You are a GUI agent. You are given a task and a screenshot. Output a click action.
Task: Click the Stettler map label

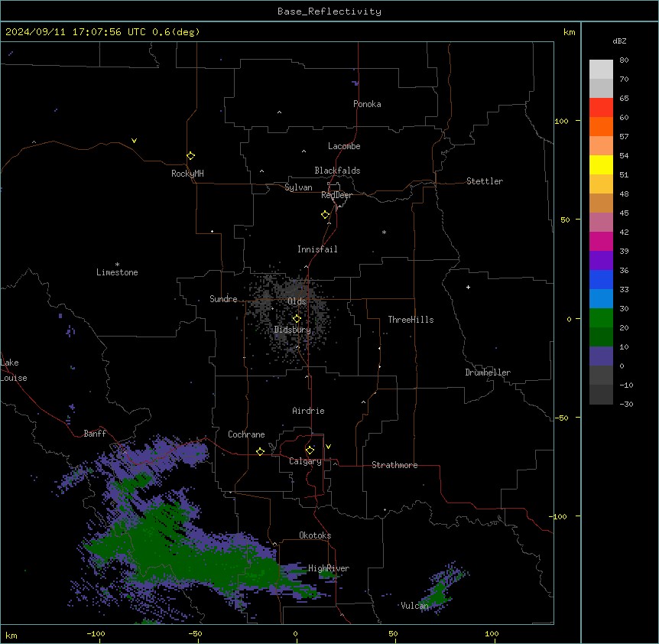click(485, 181)
